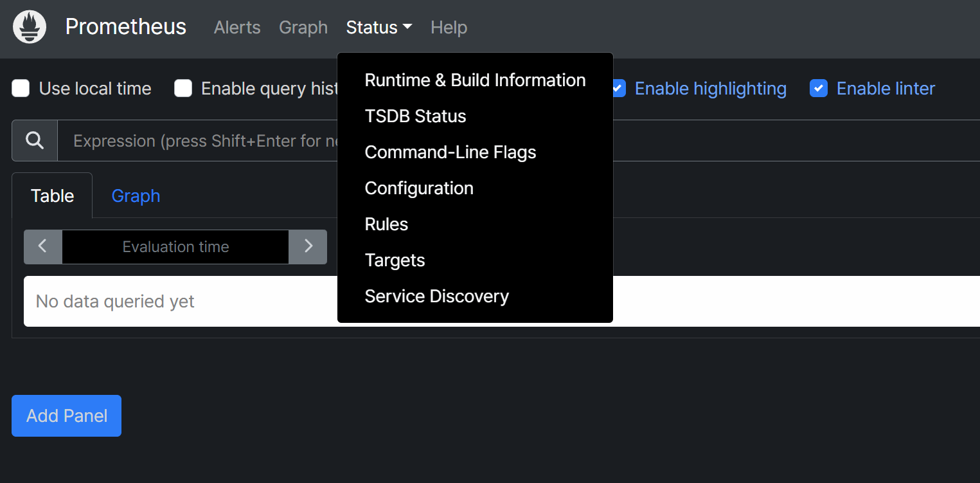Step evaluation time forward with right chevron
The height and width of the screenshot is (483, 980).
point(308,246)
